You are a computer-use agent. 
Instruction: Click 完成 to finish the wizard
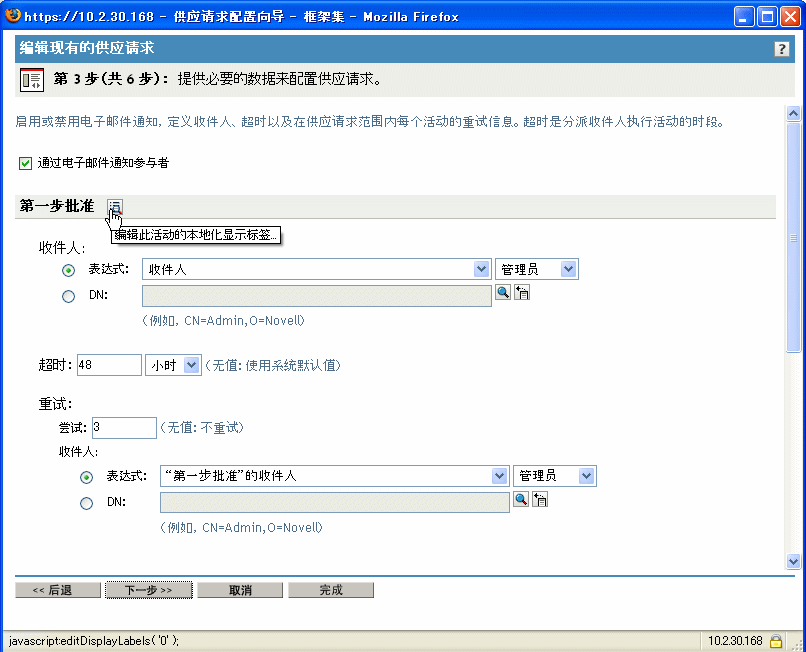(x=330, y=589)
